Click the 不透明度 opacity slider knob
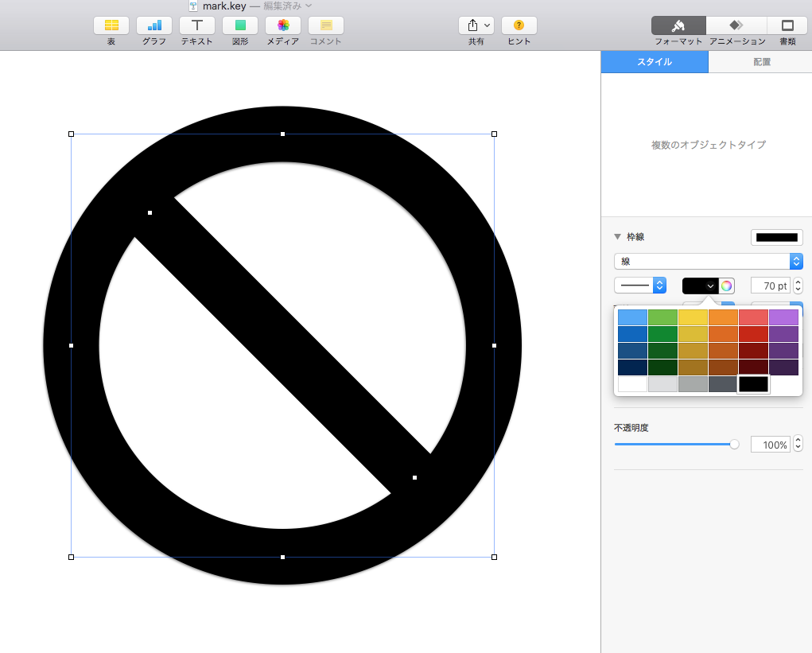 coord(734,445)
